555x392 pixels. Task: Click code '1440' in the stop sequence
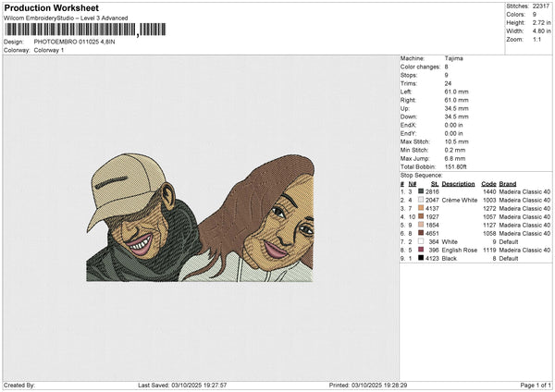[489, 191]
